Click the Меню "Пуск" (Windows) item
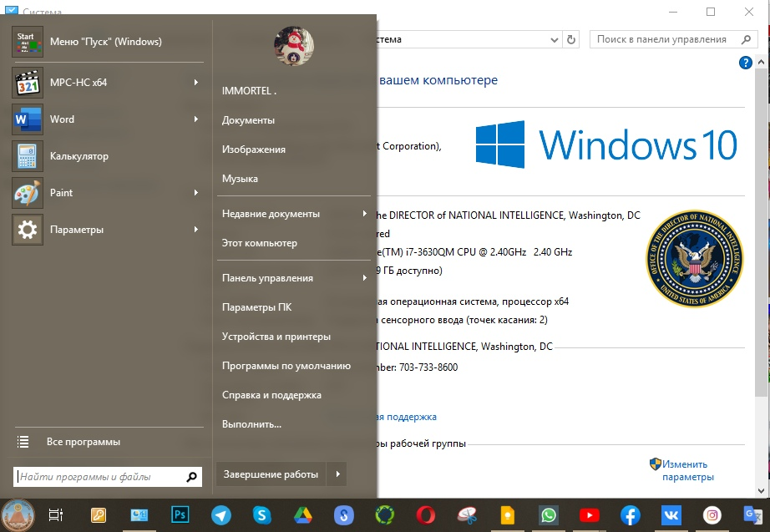 [x=107, y=42]
